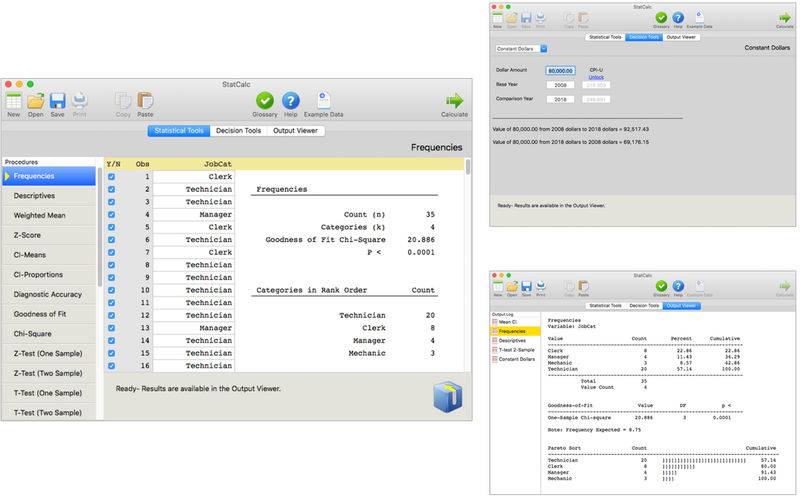Toggle the checkbox for observation 5 Clerk
Screen dimensions: 800x500
click(x=112, y=227)
